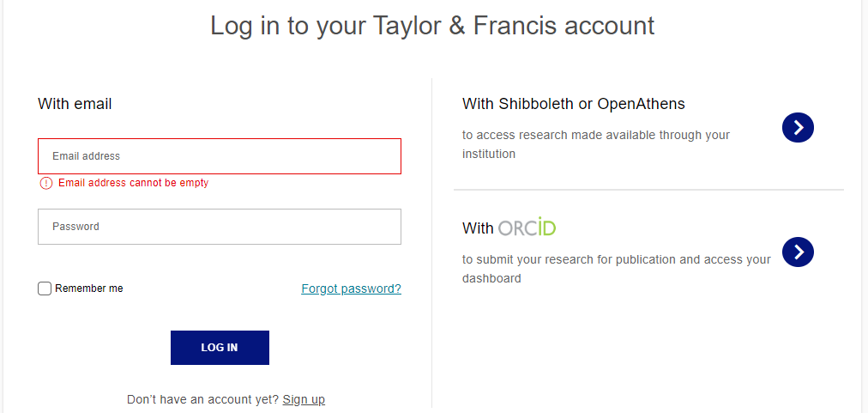The width and height of the screenshot is (868, 413).
Task: Click the Remember me label text
Action: [89, 288]
